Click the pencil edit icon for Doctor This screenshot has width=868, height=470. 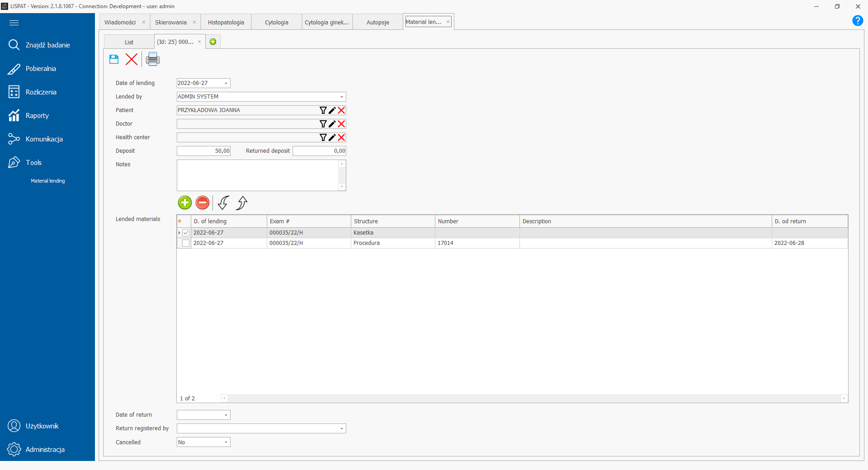pos(332,124)
